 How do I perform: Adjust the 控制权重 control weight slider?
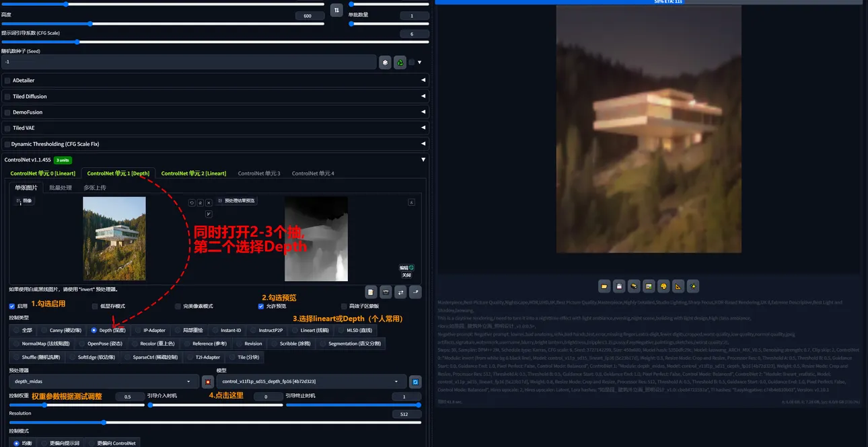point(76,405)
